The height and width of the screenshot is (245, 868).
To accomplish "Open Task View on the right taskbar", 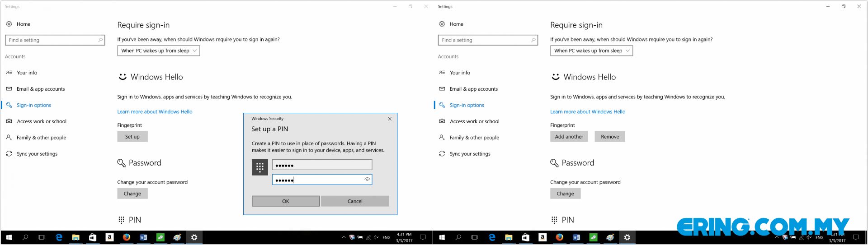I will pos(475,237).
